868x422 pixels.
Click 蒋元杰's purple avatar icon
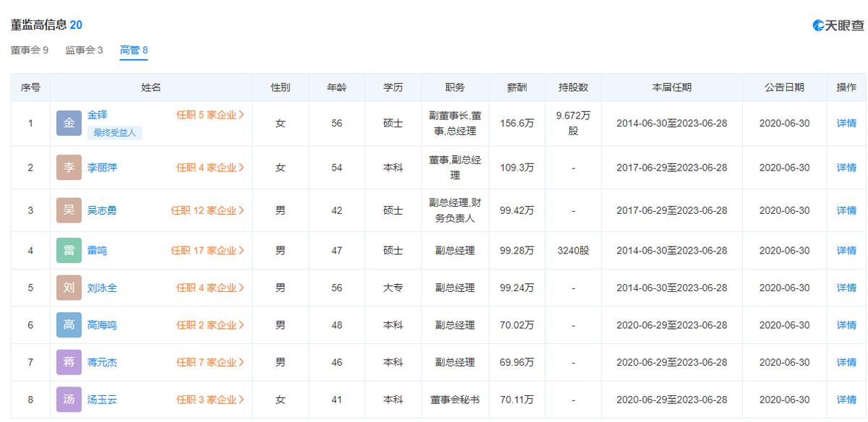[69, 361]
